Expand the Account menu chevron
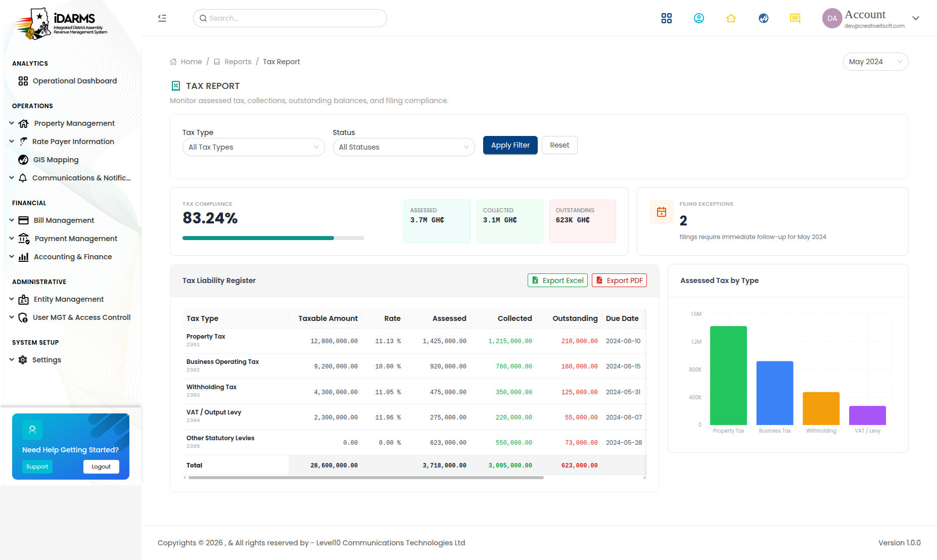937x560 pixels. click(x=916, y=18)
